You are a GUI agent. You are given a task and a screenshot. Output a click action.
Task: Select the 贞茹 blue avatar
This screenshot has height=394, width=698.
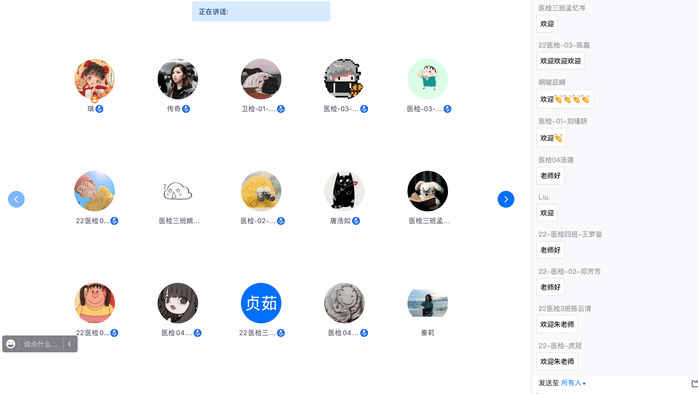click(261, 303)
